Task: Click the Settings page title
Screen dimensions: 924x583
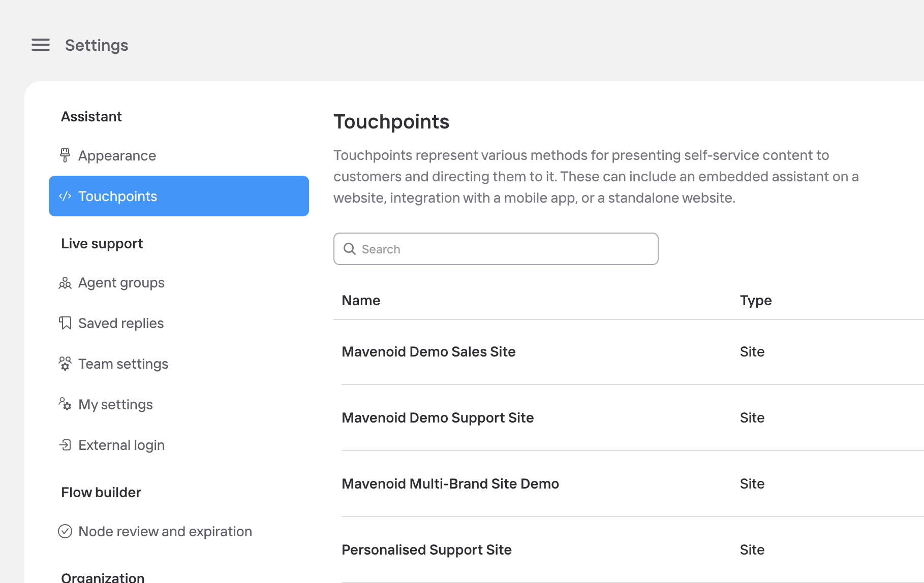Action: (97, 45)
